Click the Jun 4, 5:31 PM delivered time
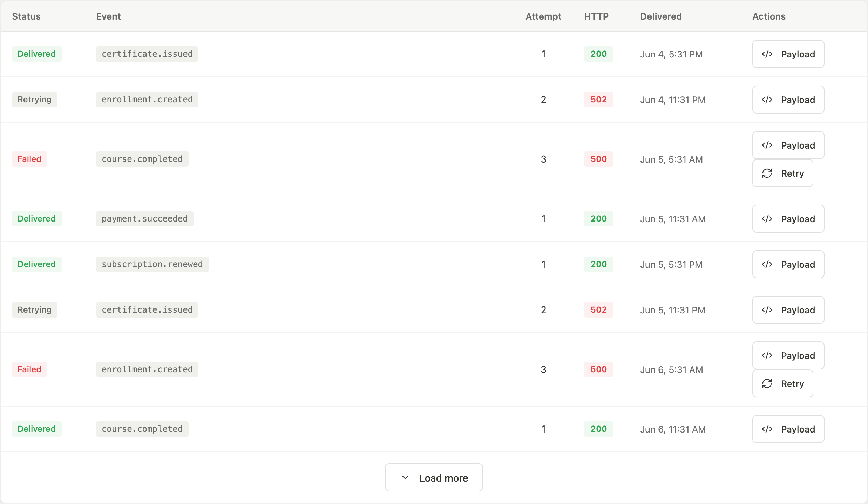The height and width of the screenshot is (504, 868). [671, 54]
